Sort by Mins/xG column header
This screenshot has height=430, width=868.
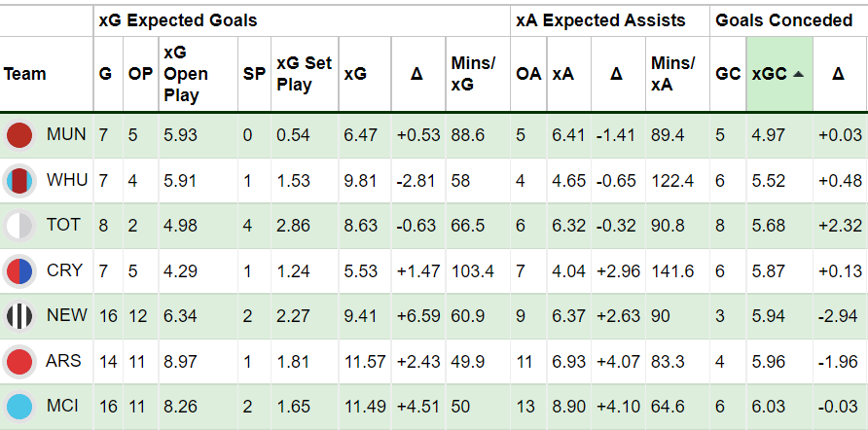coord(474,74)
